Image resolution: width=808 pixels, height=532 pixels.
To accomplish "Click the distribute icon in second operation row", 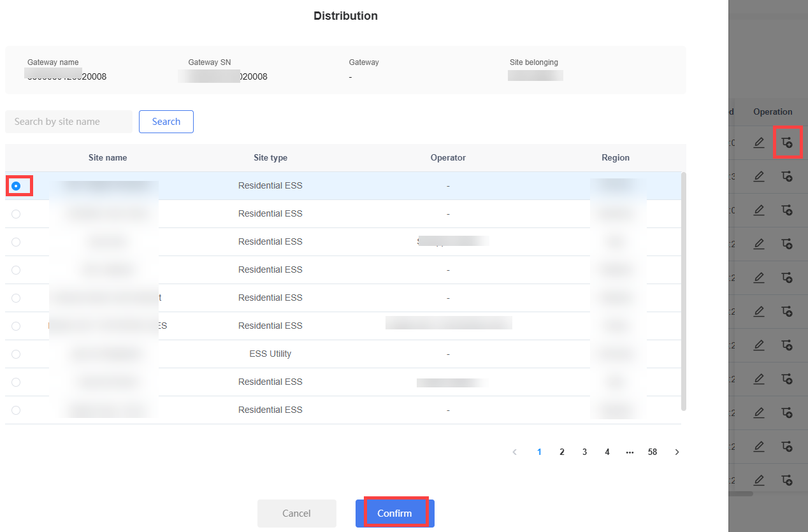I will (787, 176).
